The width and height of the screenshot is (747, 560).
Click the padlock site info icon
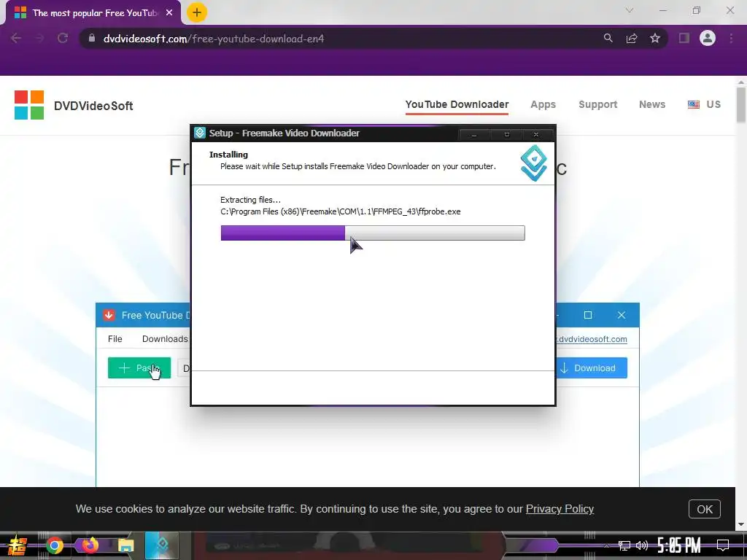pyautogui.click(x=92, y=39)
